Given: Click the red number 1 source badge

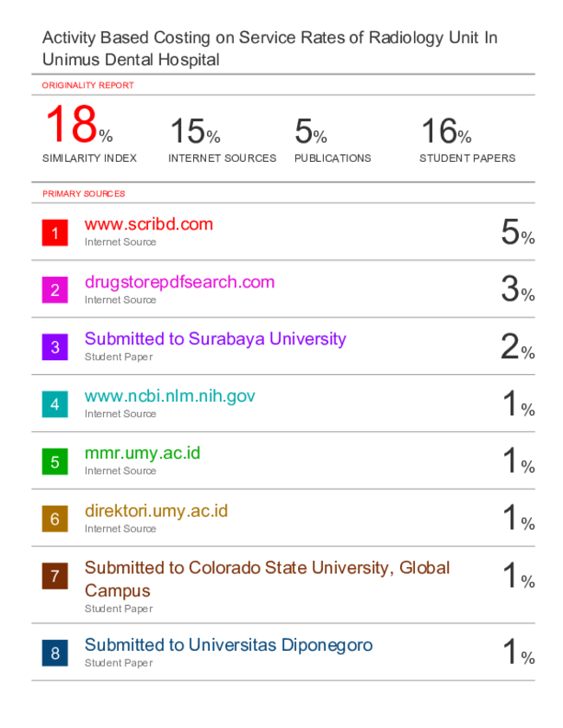Looking at the screenshot, I should [x=55, y=233].
